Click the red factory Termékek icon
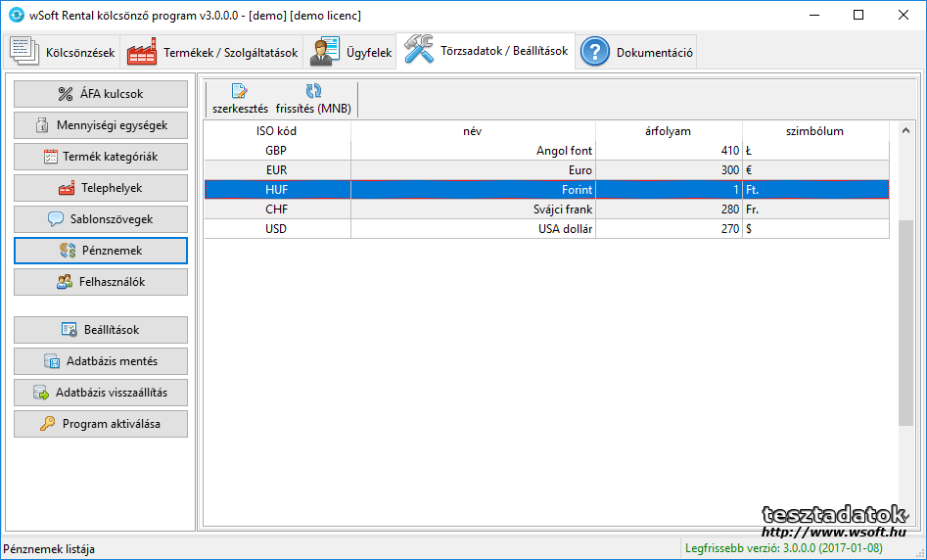The height and width of the screenshot is (560, 927). click(141, 52)
